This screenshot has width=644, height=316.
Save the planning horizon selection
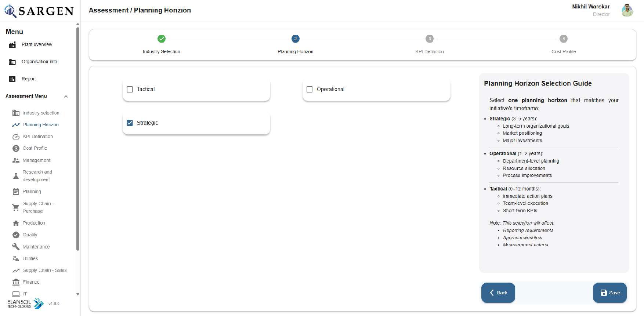609,293
